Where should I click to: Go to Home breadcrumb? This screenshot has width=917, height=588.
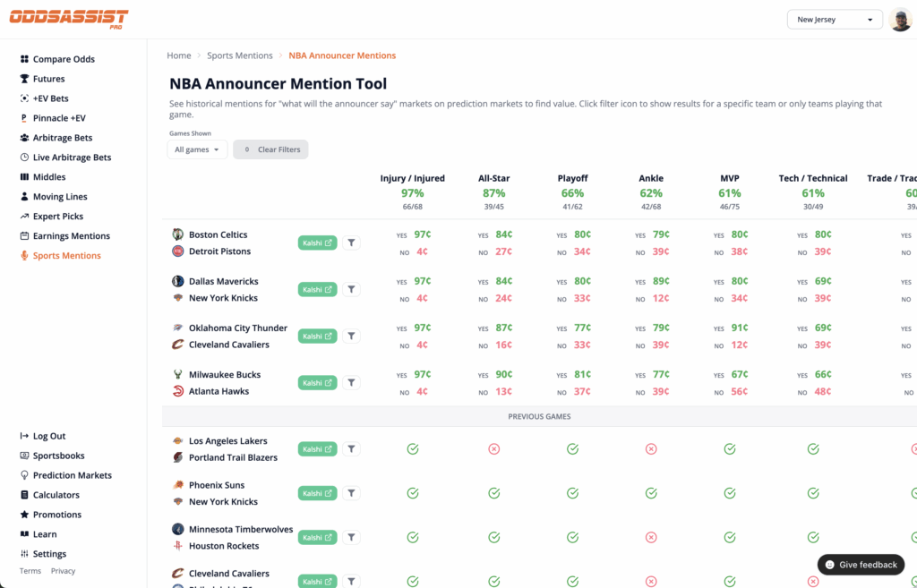pyautogui.click(x=179, y=55)
